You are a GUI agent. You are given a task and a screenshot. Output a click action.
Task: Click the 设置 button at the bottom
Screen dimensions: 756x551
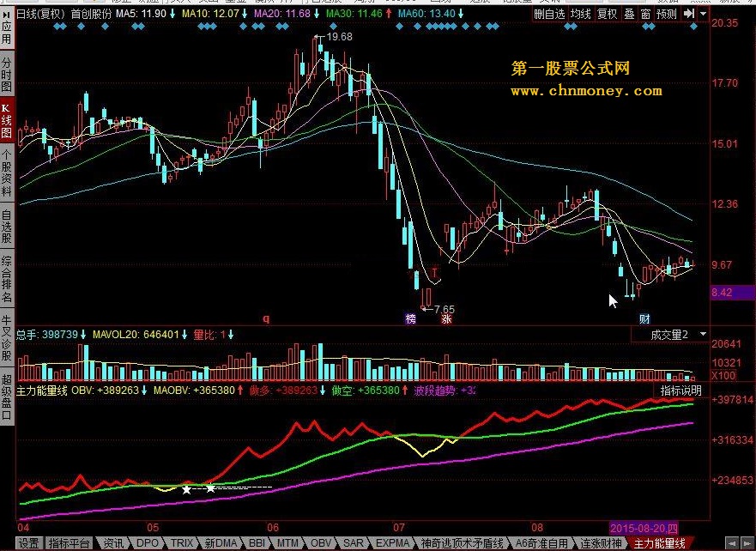coord(29,543)
